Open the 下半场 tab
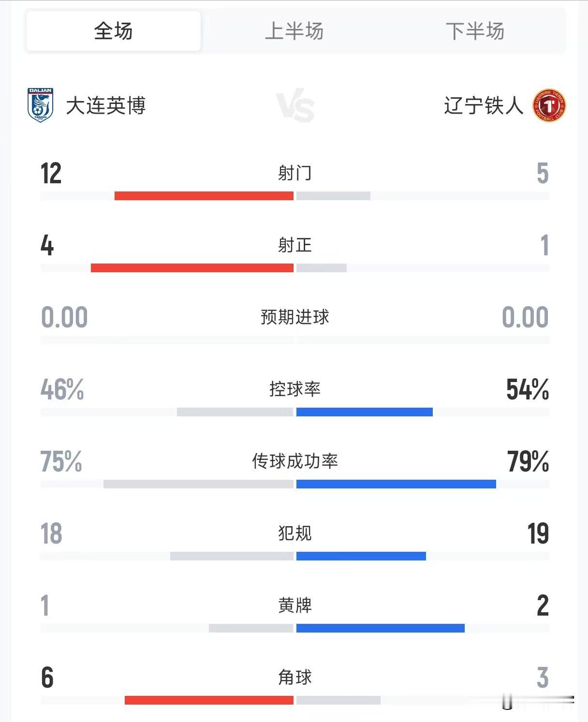Image resolution: width=588 pixels, height=722 pixels. (475, 31)
